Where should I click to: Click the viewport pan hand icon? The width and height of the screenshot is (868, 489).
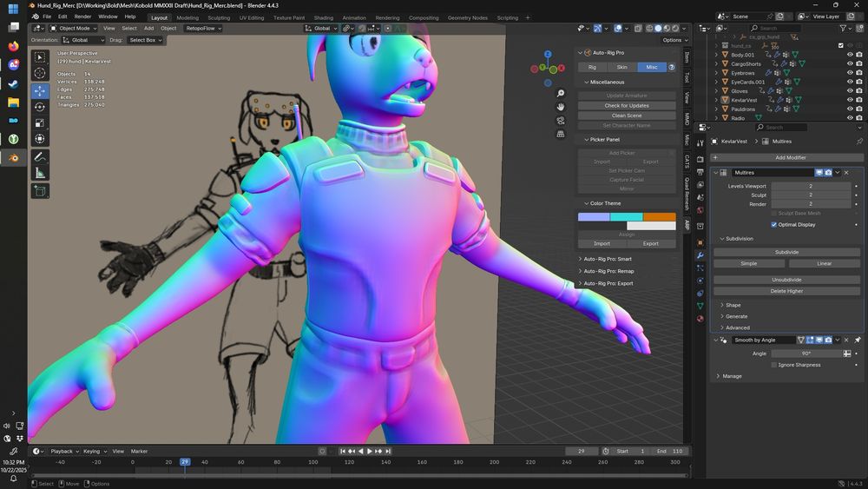[562, 107]
